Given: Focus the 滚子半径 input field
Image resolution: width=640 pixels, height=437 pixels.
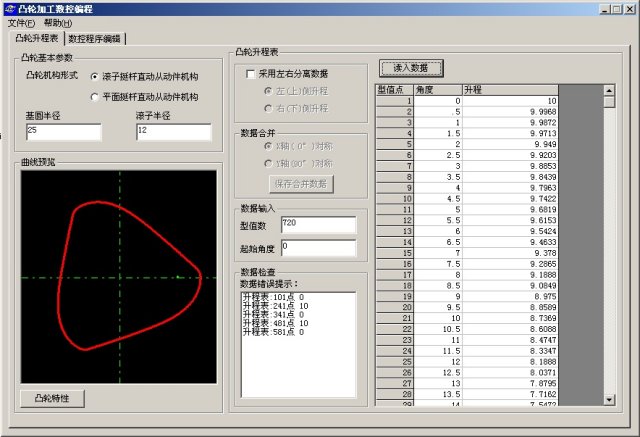Looking at the screenshot, I should pyautogui.click(x=173, y=132).
